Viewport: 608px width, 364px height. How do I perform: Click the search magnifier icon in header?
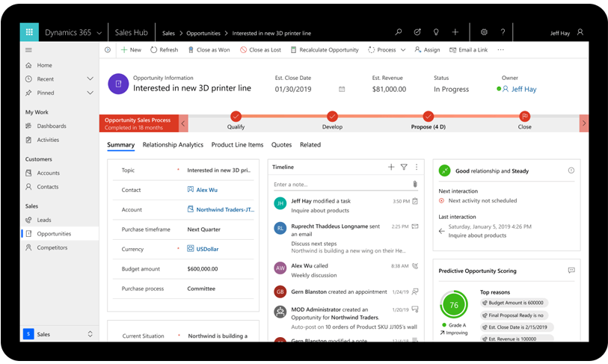coord(398,32)
